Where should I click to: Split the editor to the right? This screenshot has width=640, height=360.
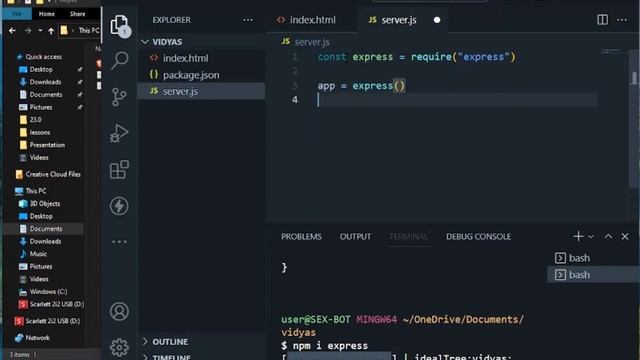click(x=602, y=20)
